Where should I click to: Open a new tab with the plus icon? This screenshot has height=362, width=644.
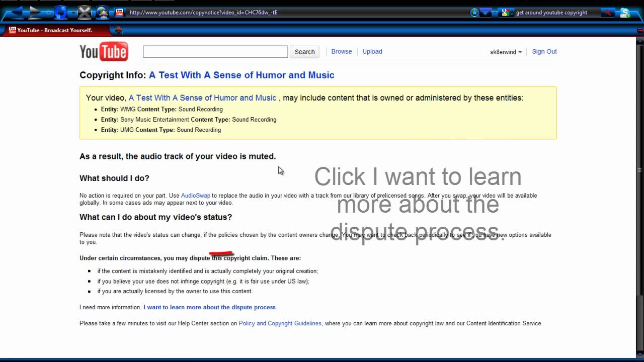point(118,30)
